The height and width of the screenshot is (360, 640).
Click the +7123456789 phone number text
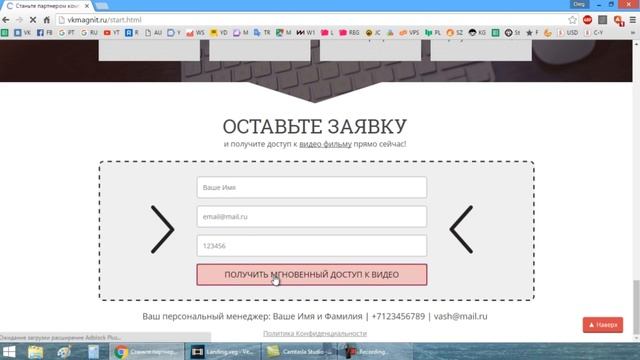point(398,316)
